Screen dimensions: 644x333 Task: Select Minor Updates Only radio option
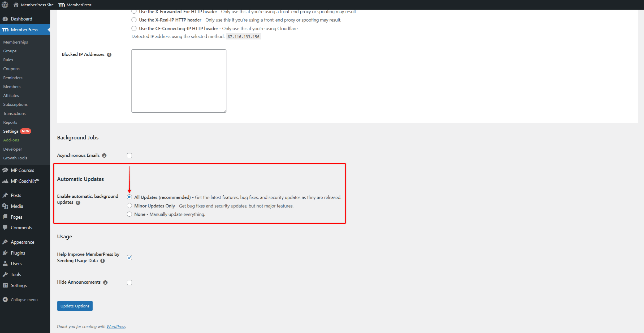point(129,206)
